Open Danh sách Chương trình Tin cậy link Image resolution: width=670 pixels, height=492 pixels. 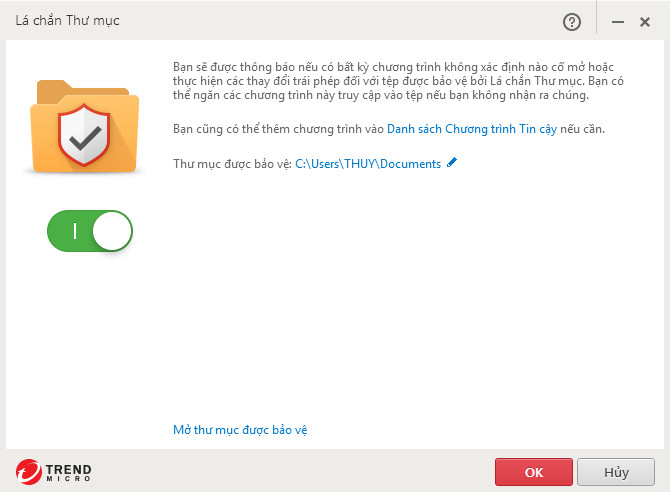472,129
